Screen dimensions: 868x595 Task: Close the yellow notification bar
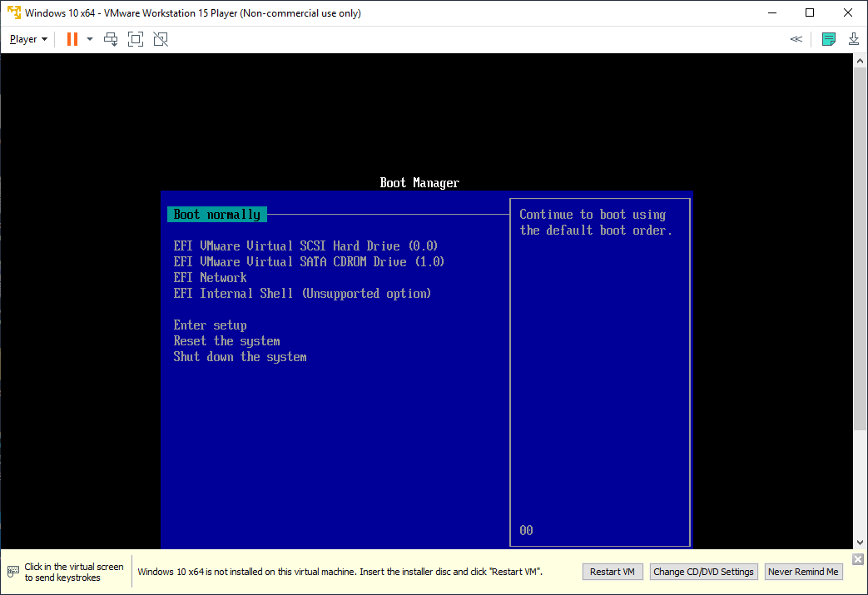[857, 559]
